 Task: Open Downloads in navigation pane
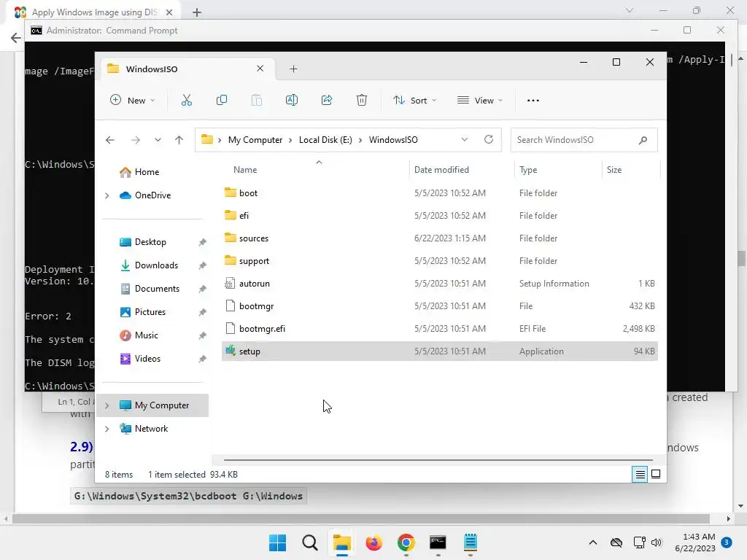pos(156,265)
